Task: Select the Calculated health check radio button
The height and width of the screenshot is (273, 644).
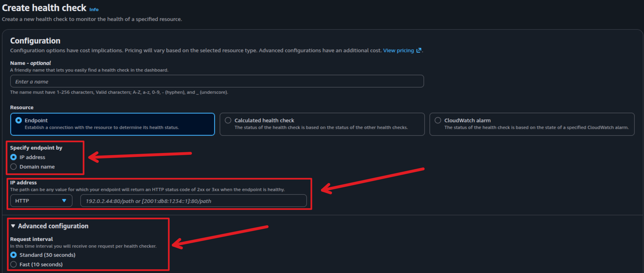Action: point(228,120)
